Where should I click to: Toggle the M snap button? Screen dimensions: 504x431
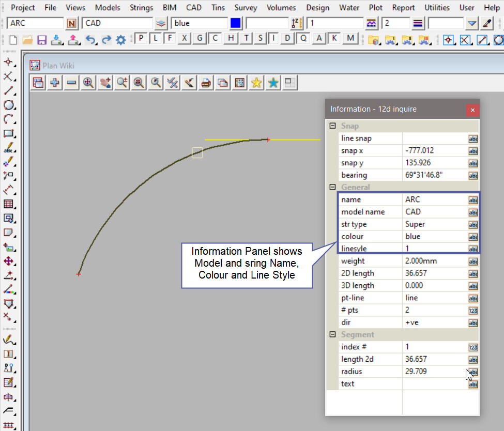pyautogui.click(x=350, y=38)
